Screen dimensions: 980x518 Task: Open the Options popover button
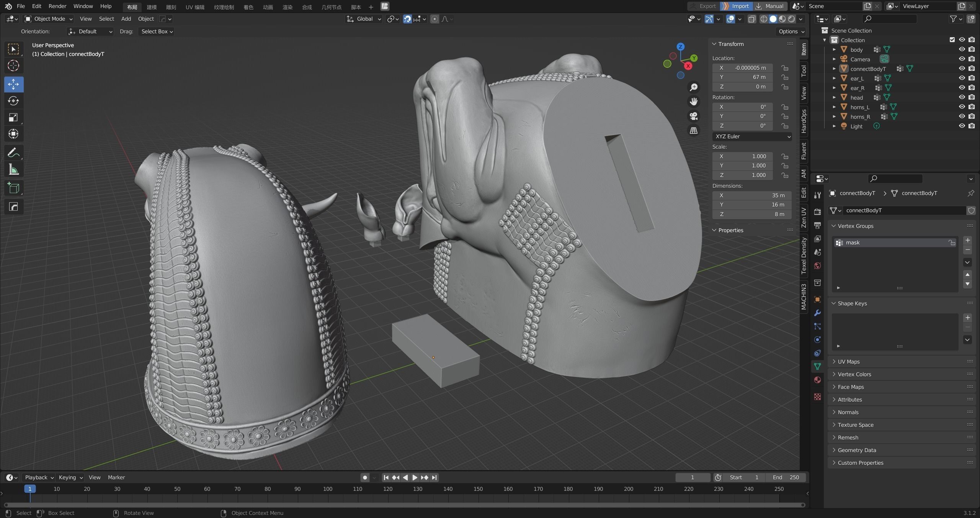pos(791,31)
